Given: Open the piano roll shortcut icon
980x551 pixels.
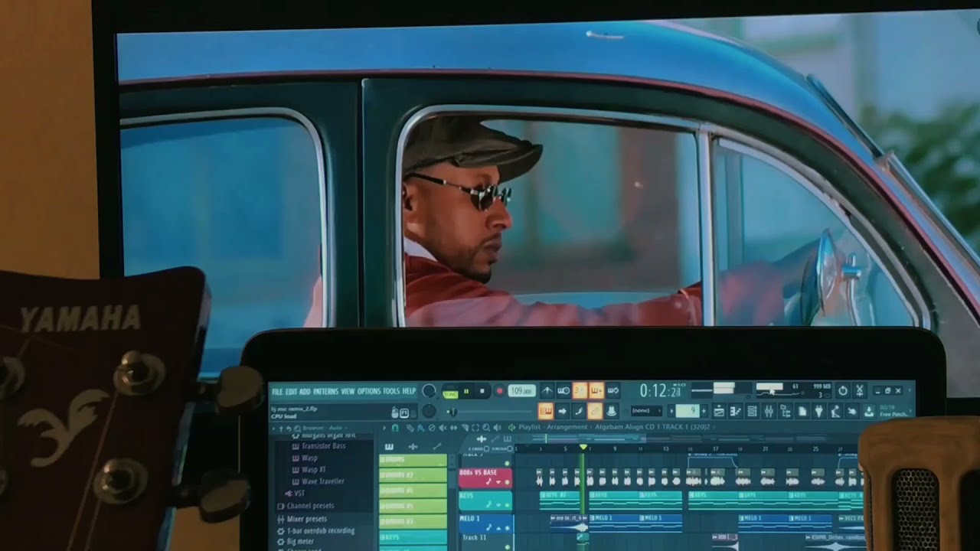Looking at the screenshot, I should (735, 412).
